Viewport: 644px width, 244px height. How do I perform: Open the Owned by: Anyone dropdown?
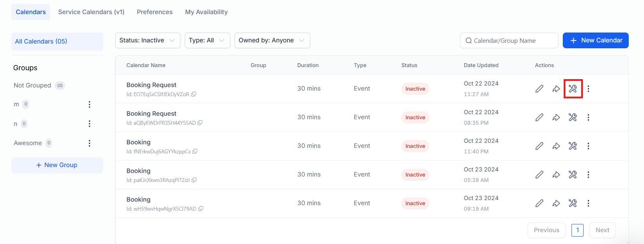tap(272, 40)
